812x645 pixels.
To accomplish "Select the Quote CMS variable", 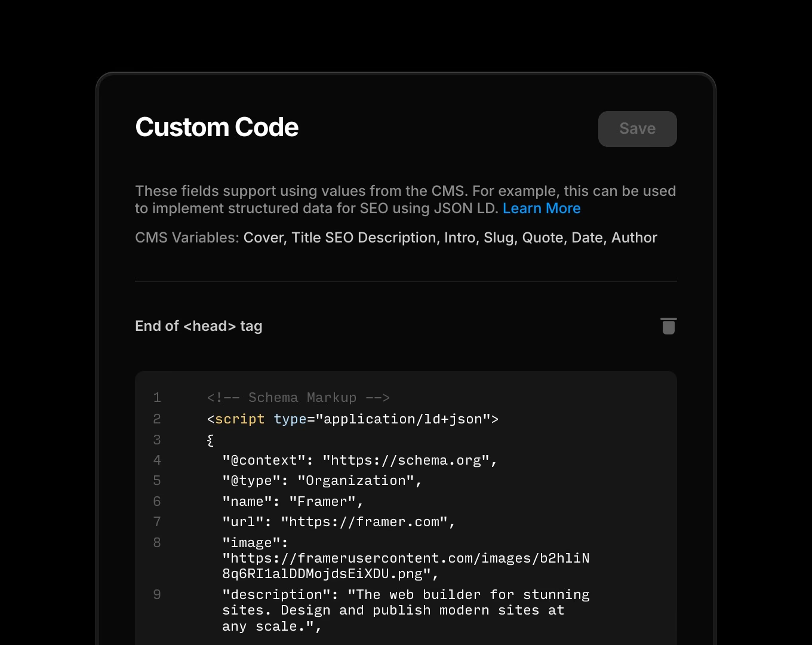I will click(543, 238).
